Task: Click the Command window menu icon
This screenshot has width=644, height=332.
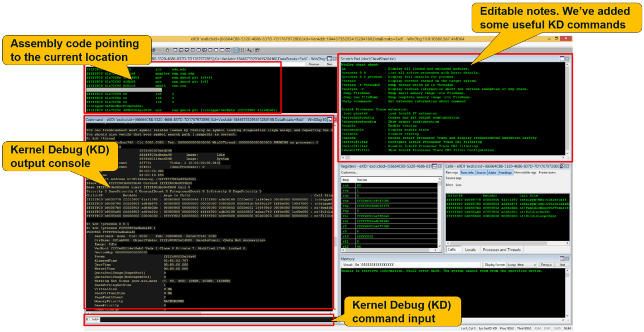Action: [x=330, y=119]
